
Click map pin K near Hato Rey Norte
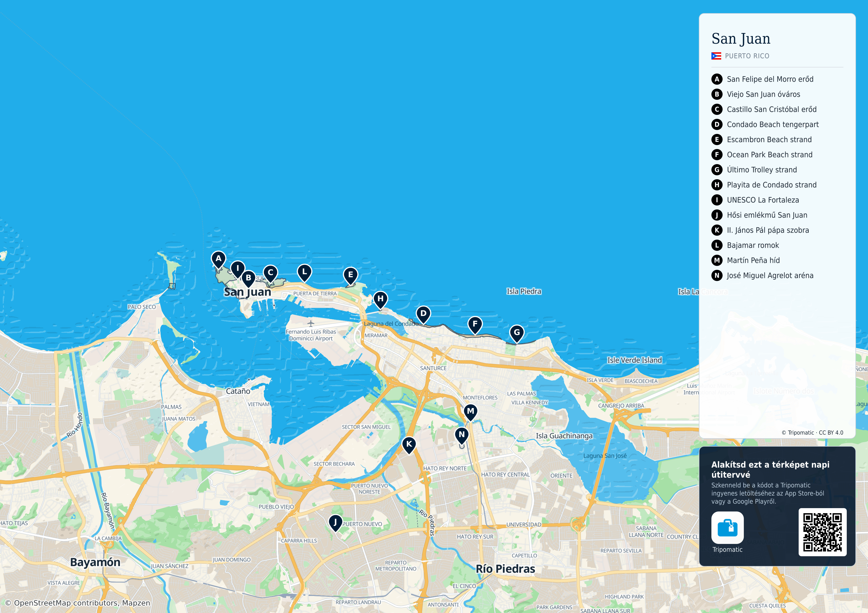pyautogui.click(x=409, y=445)
